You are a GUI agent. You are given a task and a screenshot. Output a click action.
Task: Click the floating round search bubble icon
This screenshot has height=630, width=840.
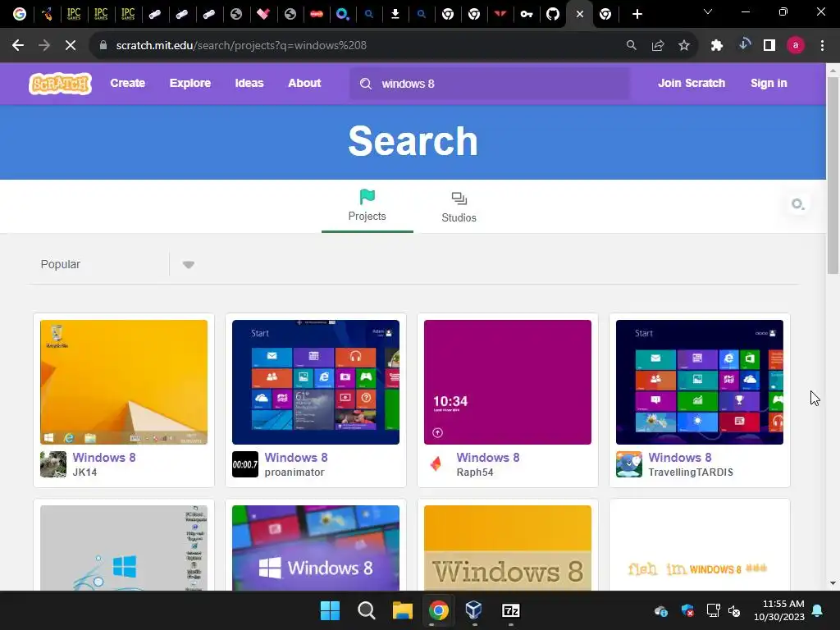click(798, 204)
